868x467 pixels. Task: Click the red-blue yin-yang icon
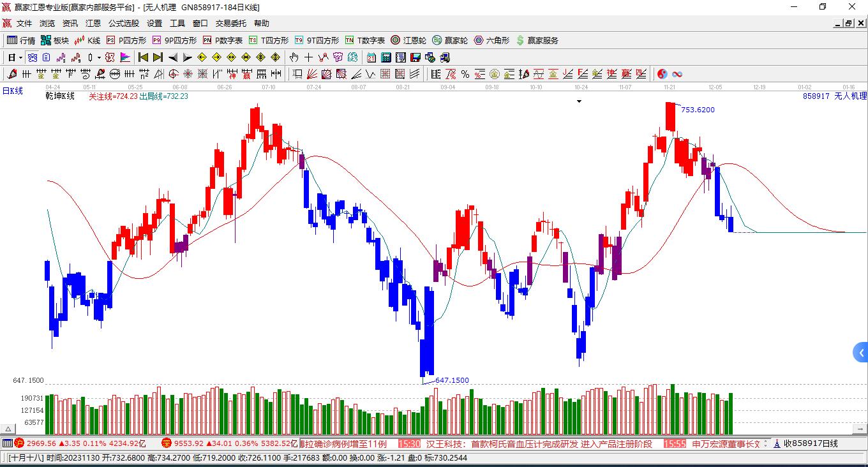pos(662,74)
